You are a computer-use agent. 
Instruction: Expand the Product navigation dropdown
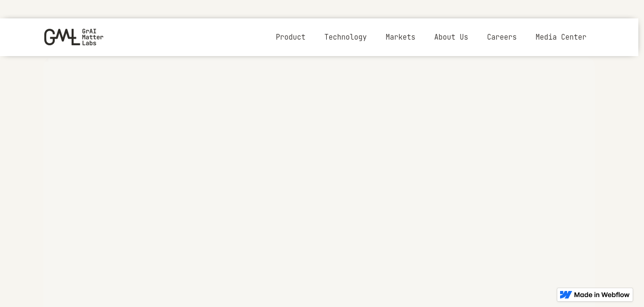[x=290, y=37]
